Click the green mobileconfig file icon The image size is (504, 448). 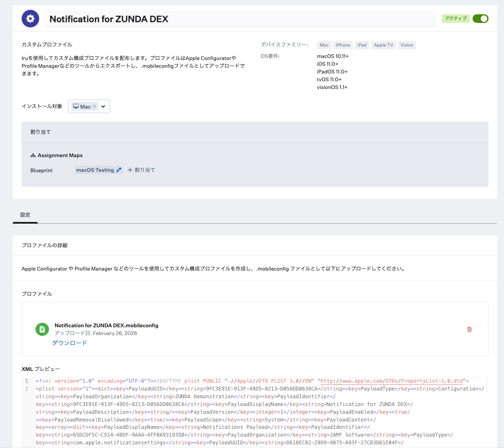coord(42,329)
